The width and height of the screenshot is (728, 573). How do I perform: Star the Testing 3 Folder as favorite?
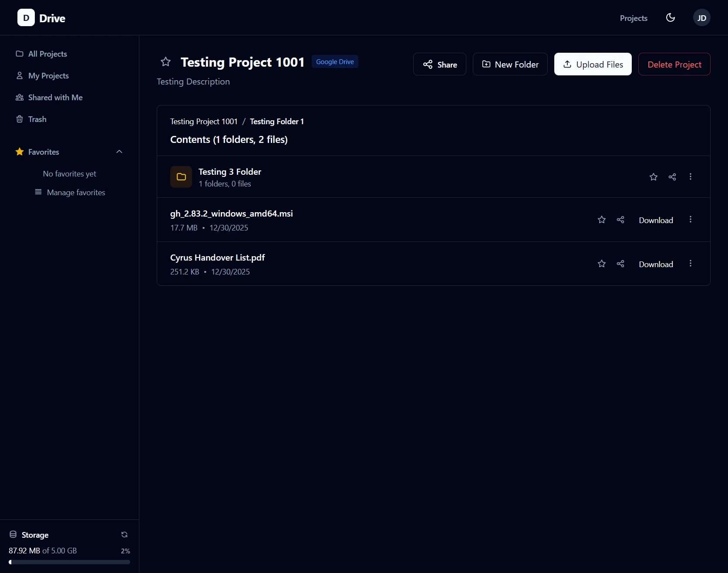[x=654, y=177]
